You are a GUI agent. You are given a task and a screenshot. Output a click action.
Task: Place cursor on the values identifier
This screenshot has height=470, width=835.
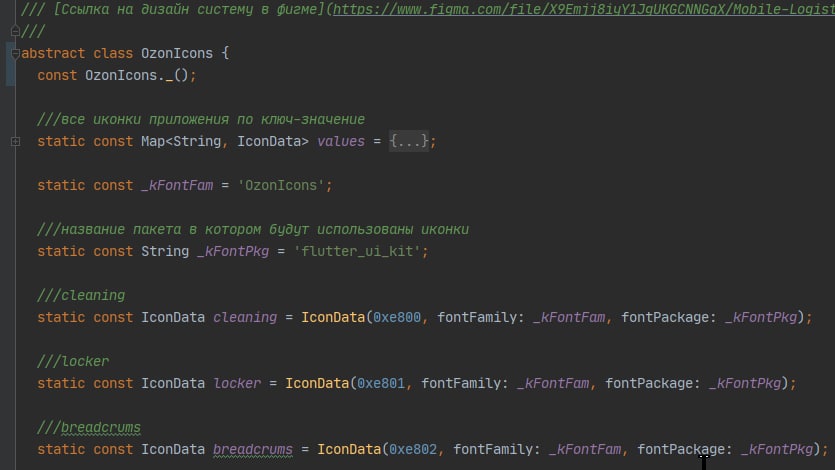(x=341, y=141)
